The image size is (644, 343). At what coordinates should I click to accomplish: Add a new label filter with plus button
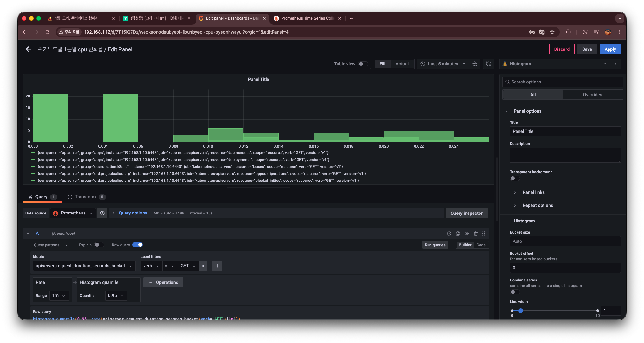point(217,266)
